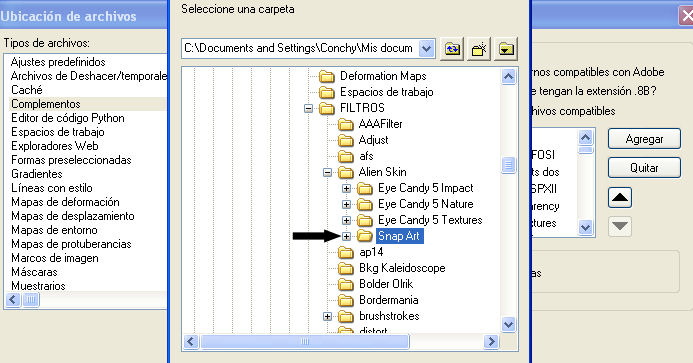Click the move up arrow button

point(620,197)
